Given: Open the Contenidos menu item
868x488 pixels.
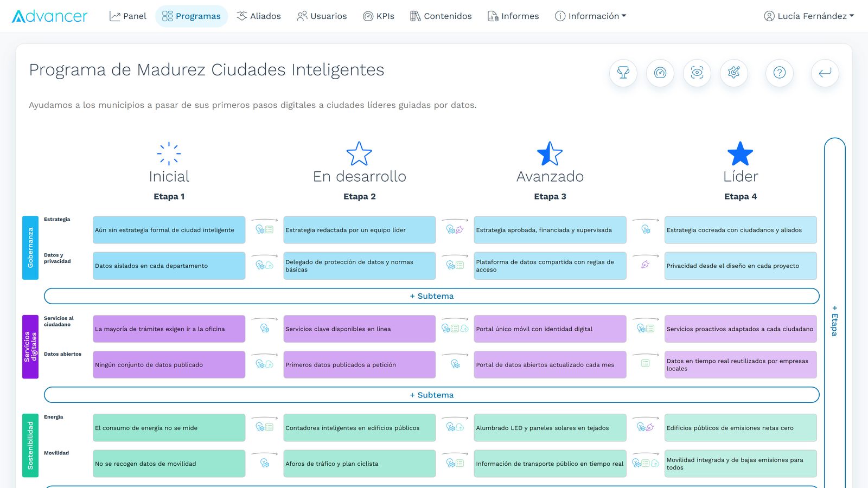Looking at the screenshot, I should (x=441, y=16).
